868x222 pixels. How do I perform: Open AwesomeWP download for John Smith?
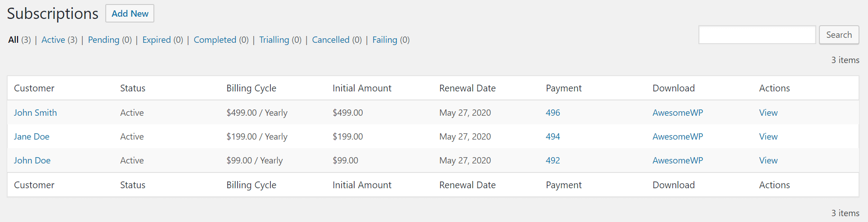pos(677,113)
